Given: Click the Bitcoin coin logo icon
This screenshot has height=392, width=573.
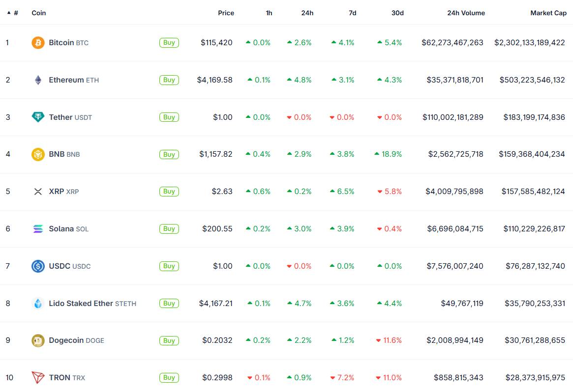Looking at the screenshot, I should 38,43.
